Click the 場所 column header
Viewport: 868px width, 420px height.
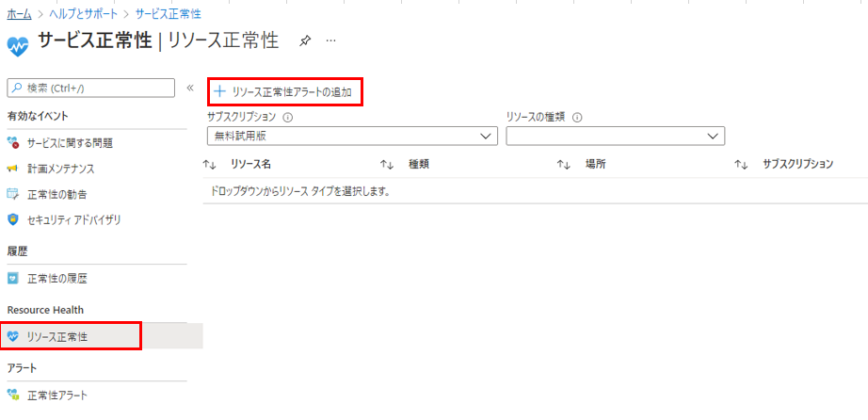596,164
